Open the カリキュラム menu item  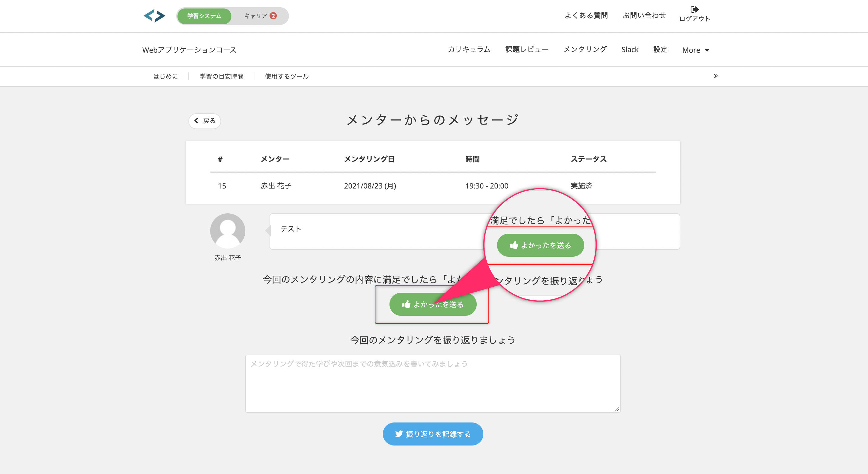469,49
